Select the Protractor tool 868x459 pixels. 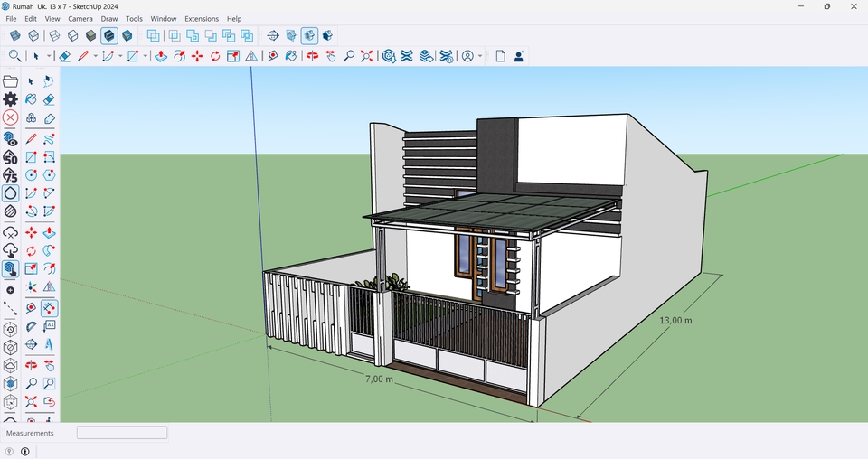tap(31, 326)
